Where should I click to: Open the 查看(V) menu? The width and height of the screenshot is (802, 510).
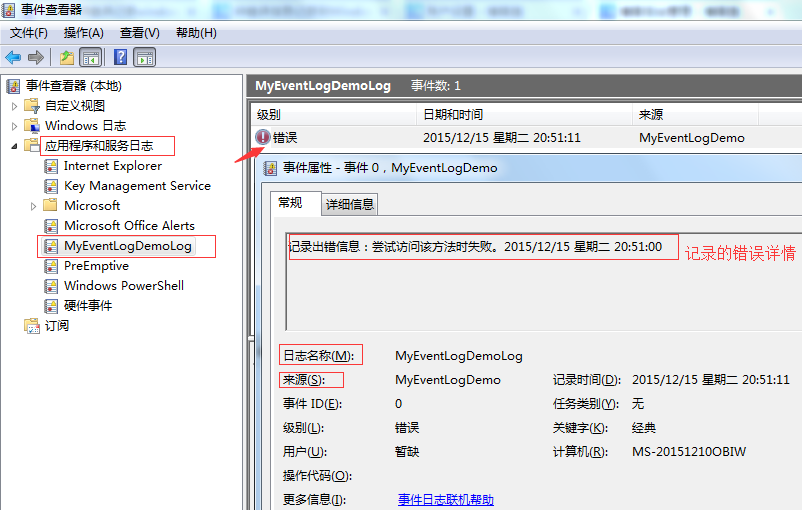(140, 33)
